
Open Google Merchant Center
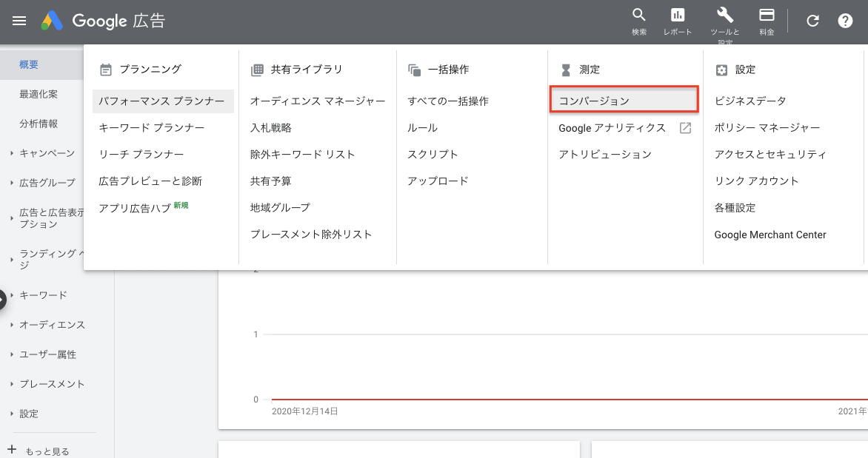[770, 235]
